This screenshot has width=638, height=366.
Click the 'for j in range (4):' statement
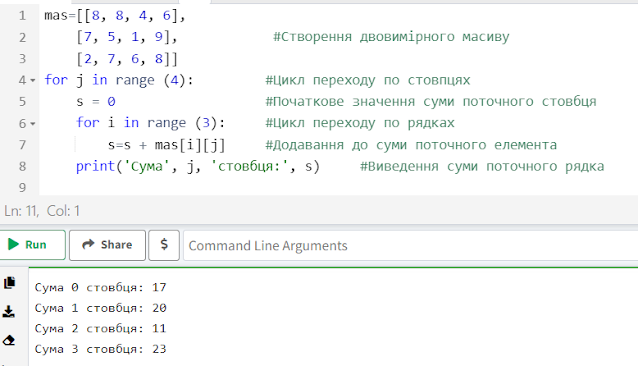click(119, 80)
